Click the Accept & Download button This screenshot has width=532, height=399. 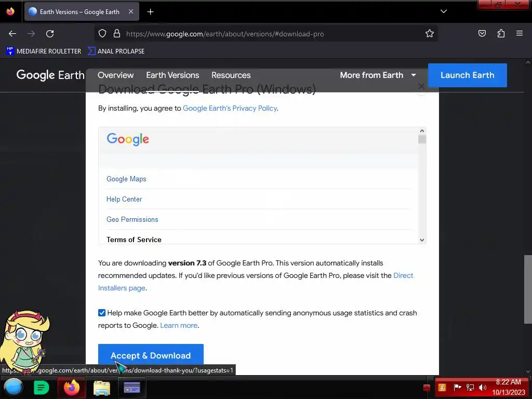coord(151,355)
